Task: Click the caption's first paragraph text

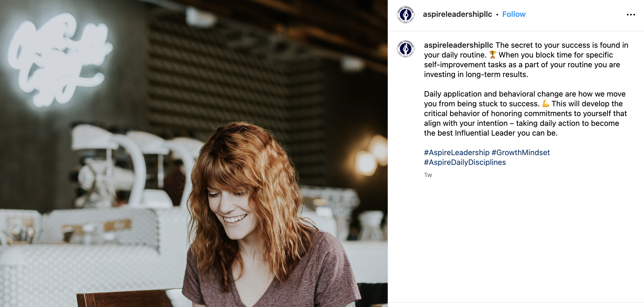Action: [x=526, y=60]
